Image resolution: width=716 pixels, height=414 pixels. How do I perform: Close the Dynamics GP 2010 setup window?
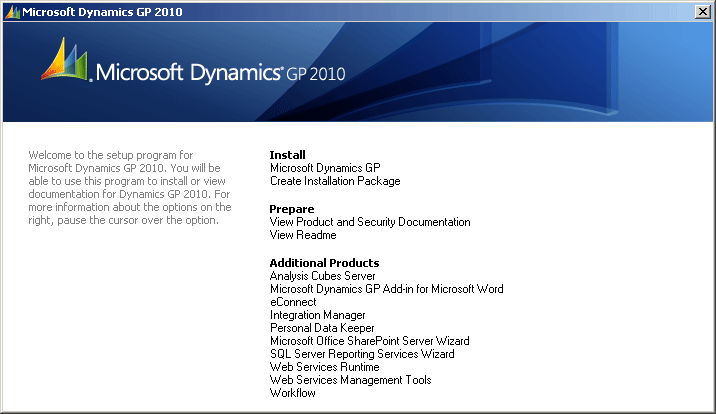[703, 11]
